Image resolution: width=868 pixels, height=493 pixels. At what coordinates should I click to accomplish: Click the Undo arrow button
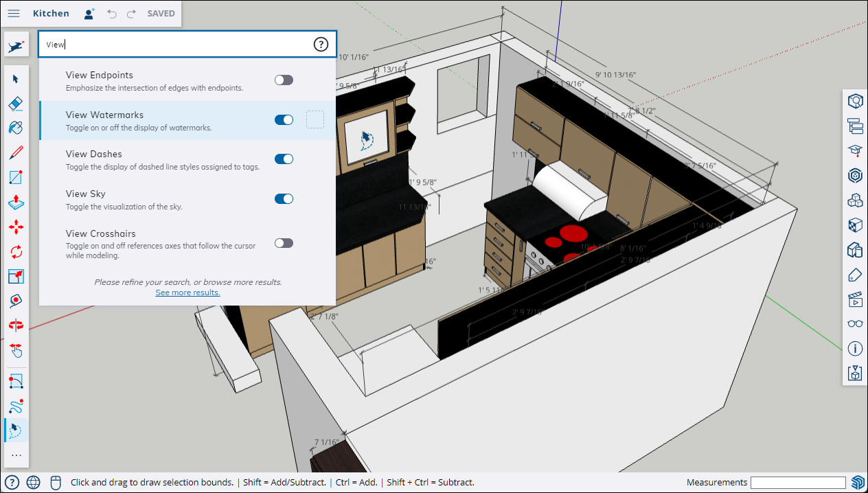click(112, 14)
